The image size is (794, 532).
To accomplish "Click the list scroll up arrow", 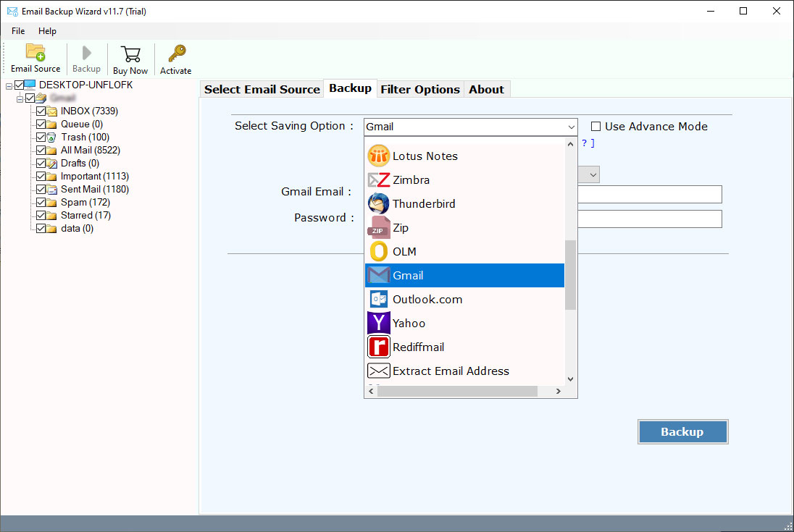I will [571, 144].
